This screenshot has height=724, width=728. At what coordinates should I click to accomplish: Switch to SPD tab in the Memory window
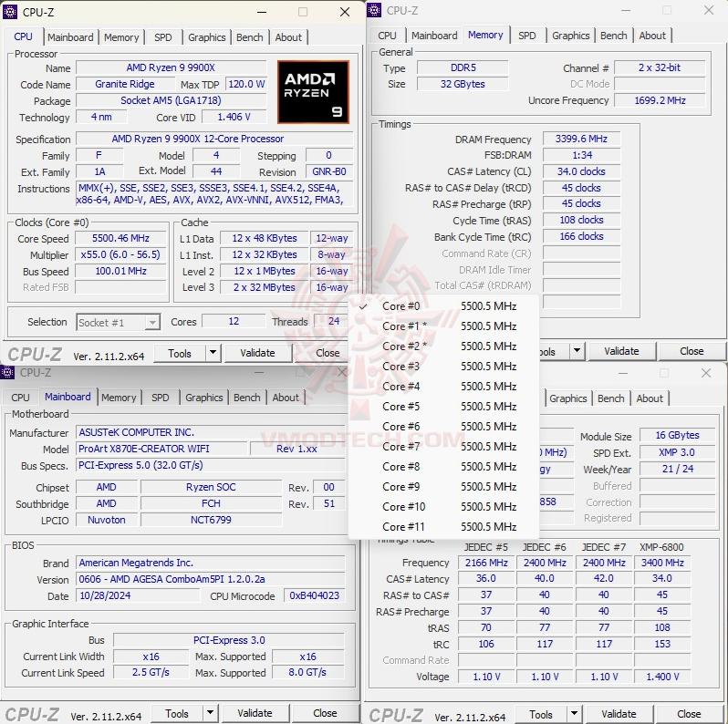527,36
